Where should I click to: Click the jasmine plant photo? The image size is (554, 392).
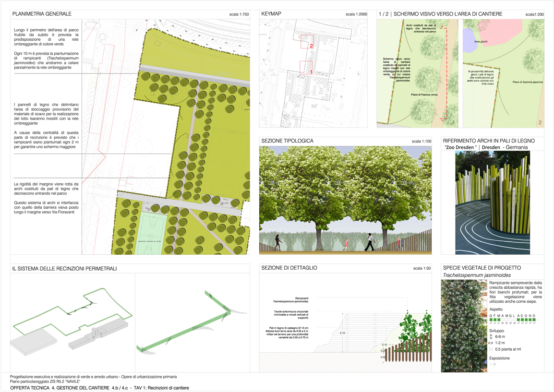tap(464, 326)
